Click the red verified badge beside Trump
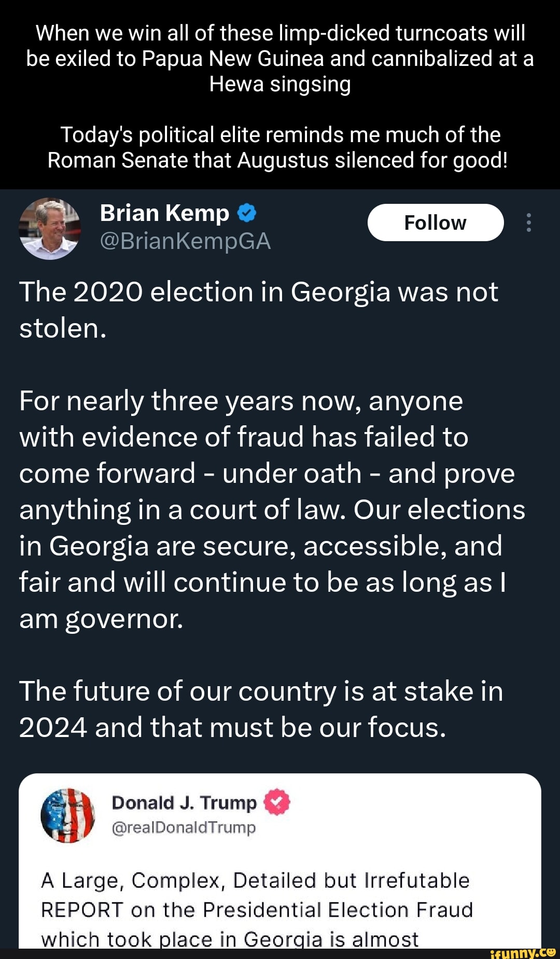This screenshot has width=560, height=959. click(277, 802)
